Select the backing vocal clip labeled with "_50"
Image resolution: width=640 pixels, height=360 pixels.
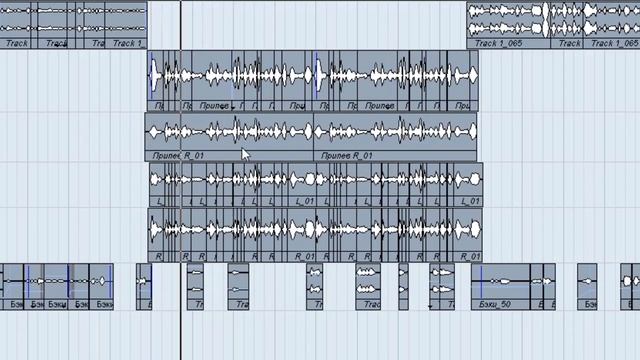(x=501, y=287)
